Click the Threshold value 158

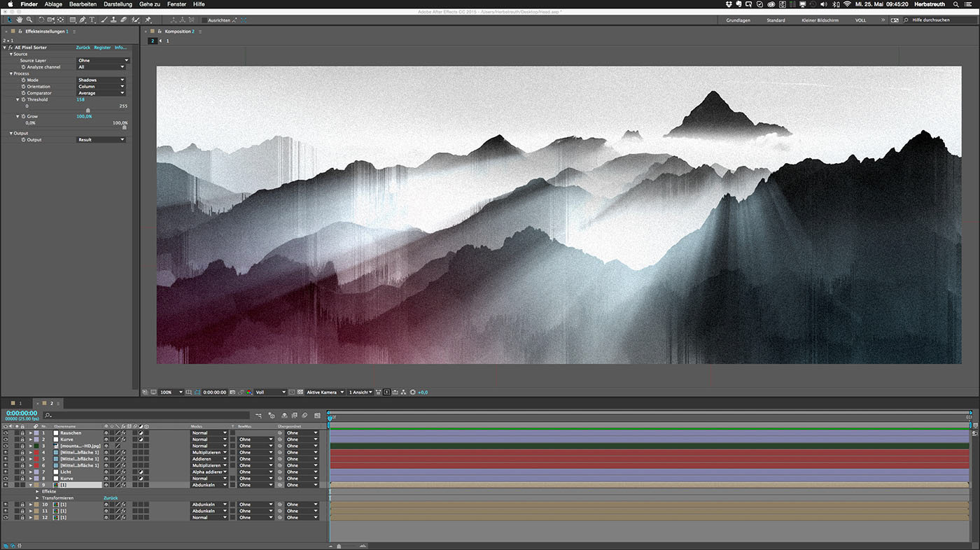coord(80,99)
